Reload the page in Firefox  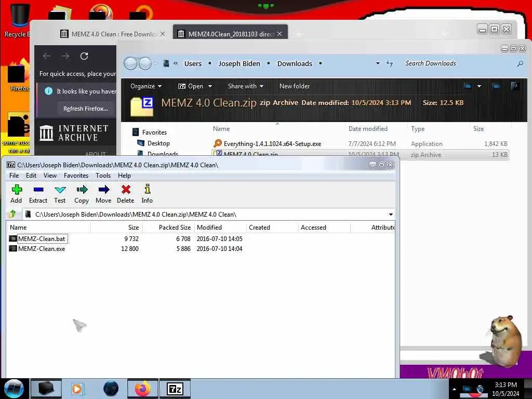pos(84,56)
